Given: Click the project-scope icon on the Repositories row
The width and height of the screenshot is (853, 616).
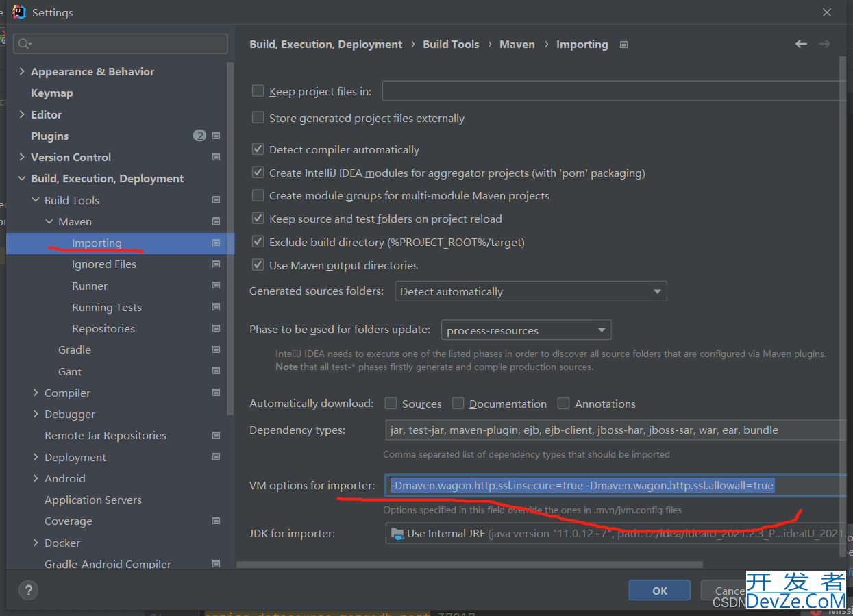Looking at the screenshot, I should point(217,328).
